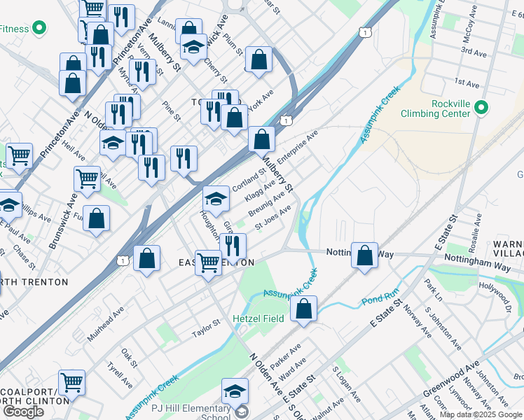Open the PJ Hill Elementary School label

coord(191,413)
